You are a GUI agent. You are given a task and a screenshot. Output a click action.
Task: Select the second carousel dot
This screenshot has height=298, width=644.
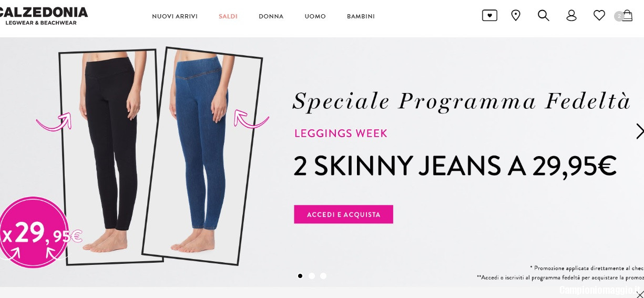312,275
